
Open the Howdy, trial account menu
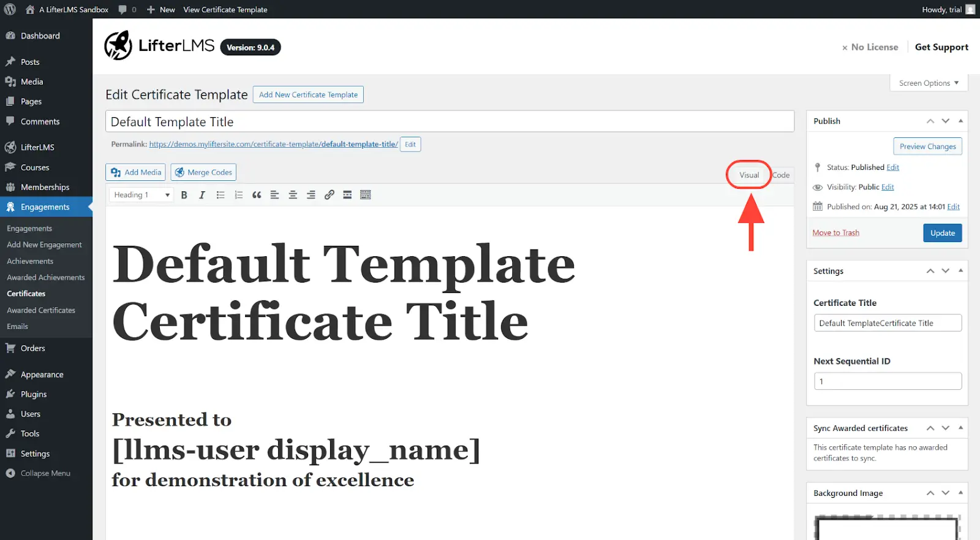(x=948, y=9)
